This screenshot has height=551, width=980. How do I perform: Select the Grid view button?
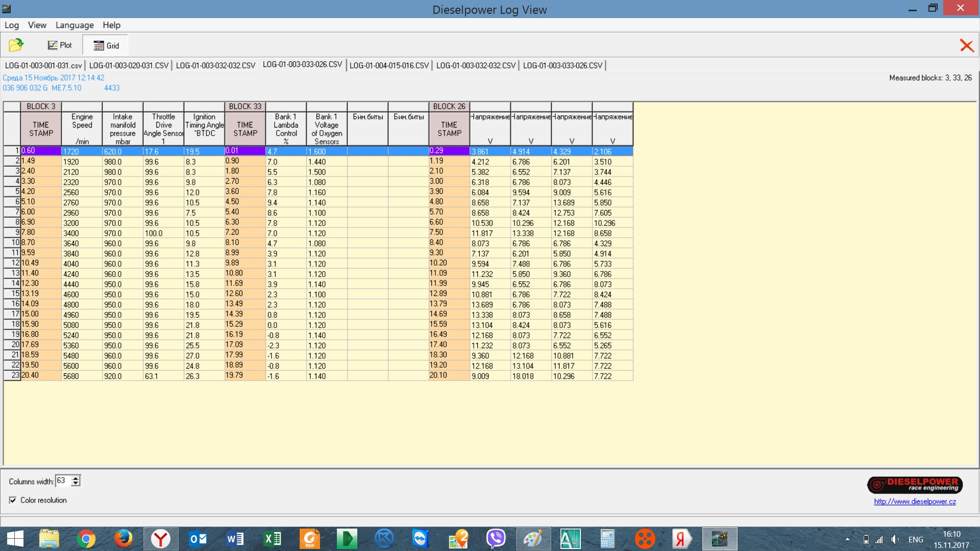[x=106, y=45]
